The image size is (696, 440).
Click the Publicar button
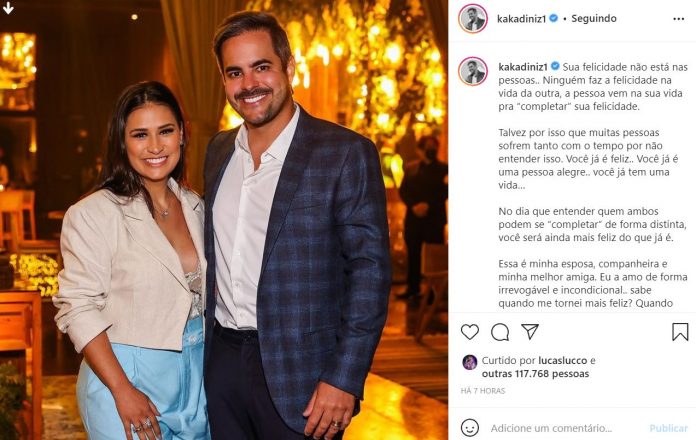[668, 428]
